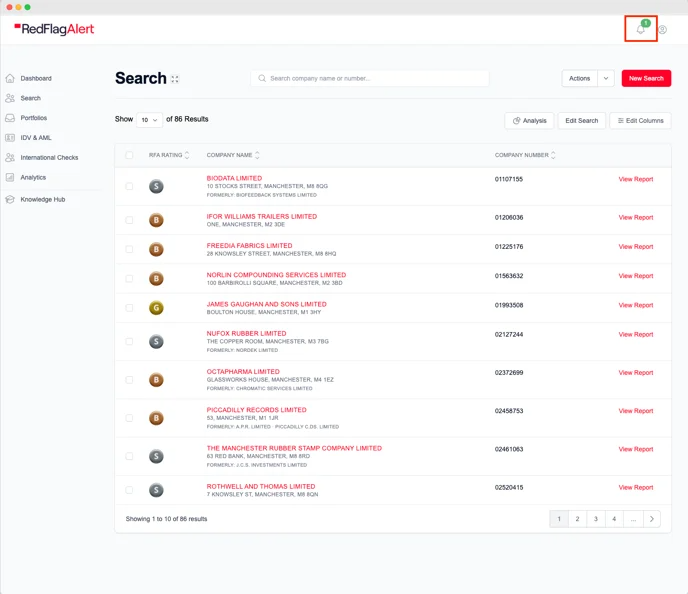
Task: Toggle the select-all checkbox in table header
Action: pyautogui.click(x=129, y=155)
